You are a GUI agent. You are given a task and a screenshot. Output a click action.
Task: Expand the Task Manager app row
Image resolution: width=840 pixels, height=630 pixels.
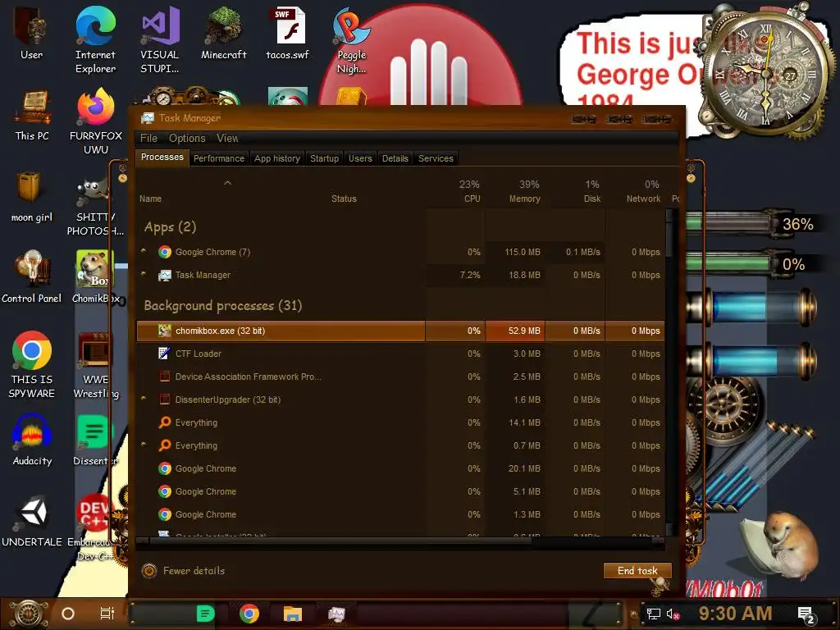144,274
